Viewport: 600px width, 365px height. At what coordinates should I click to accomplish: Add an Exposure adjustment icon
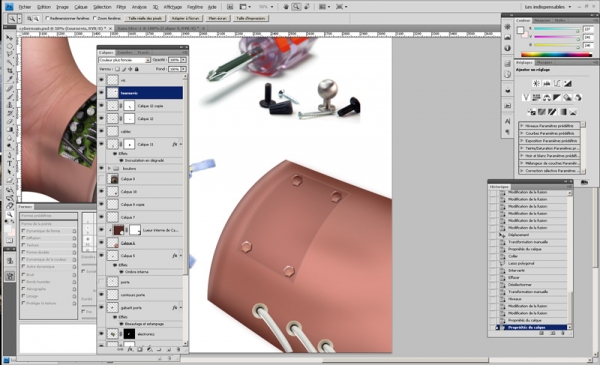tap(567, 83)
